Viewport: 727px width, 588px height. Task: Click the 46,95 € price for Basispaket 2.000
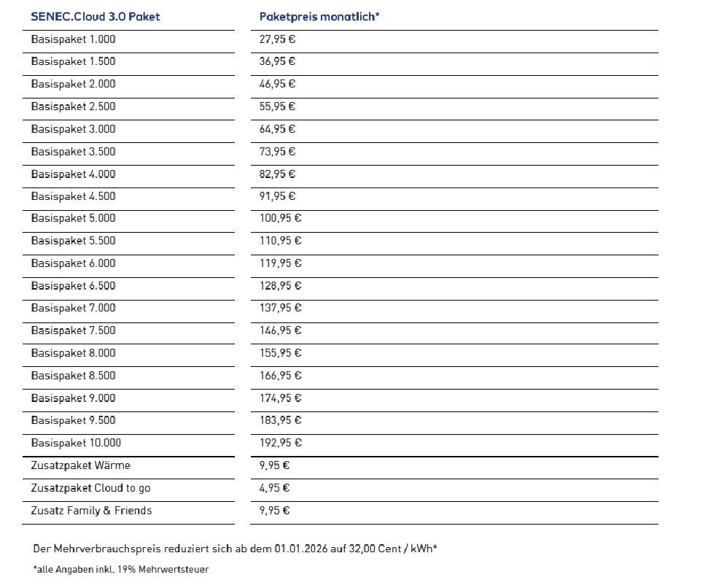(277, 84)
